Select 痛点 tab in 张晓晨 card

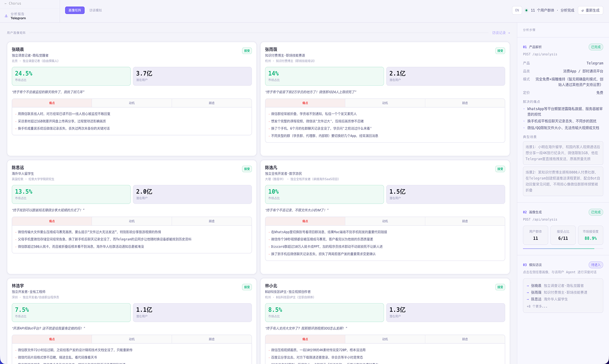point(52,103)
